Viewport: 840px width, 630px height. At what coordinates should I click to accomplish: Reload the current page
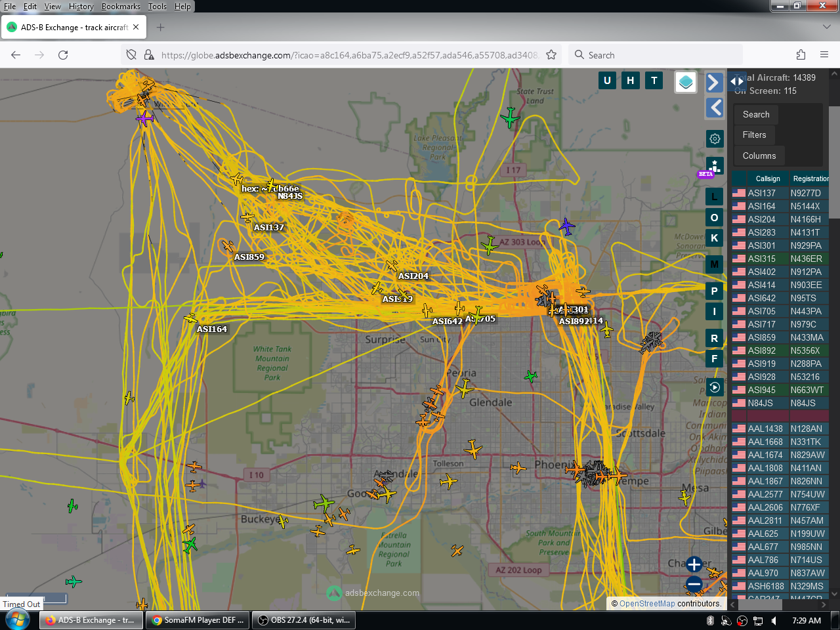click(63, 55)
